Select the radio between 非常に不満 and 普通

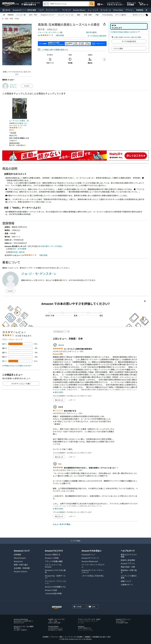(63, 313)
